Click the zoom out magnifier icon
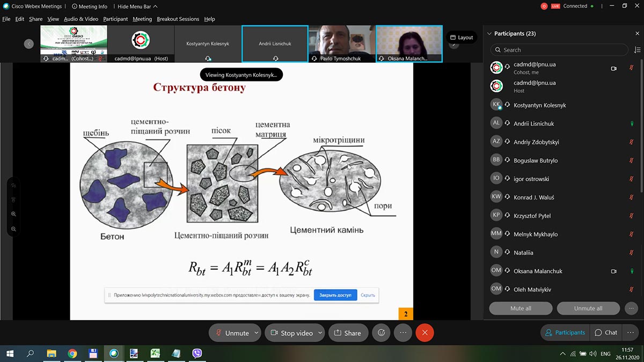Image resolution: width=644 pixels, height=362 pixels. coord(13,229)
